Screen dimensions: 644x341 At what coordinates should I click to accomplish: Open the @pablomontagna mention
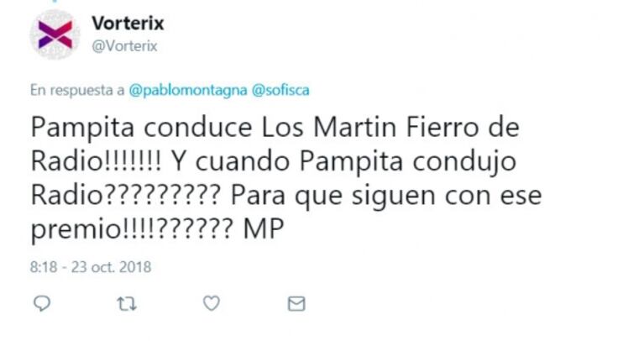coord(188,90)
